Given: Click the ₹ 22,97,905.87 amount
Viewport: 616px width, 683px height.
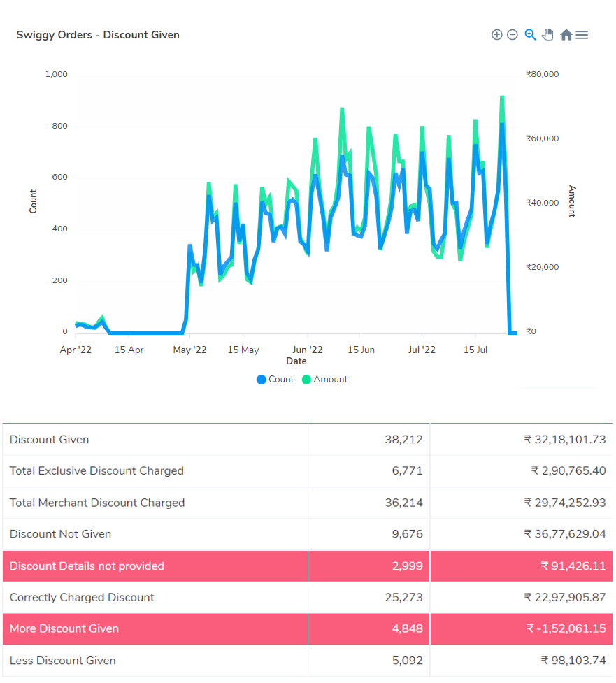Looking at the screenshot, I should click(x=564, y=597).
